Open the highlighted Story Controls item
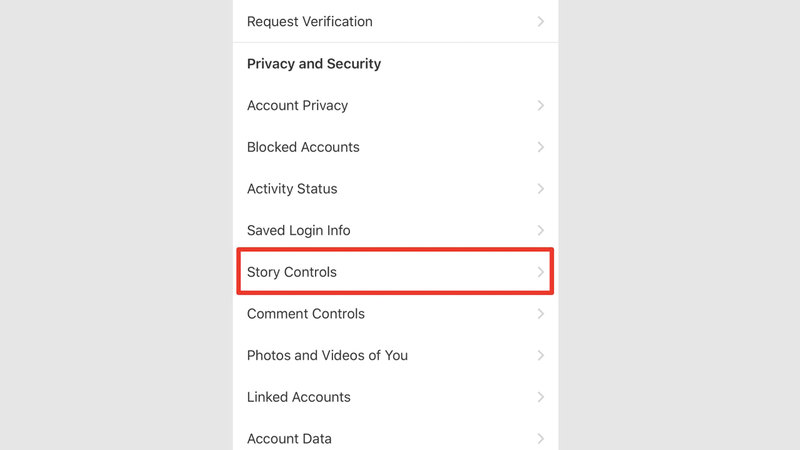The width and height of the screenshot is (800, 450). (x=292, y=272)
